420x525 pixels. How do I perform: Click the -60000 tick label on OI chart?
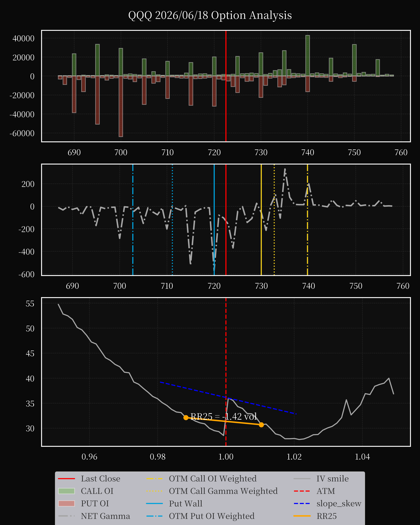pos(22,134)
